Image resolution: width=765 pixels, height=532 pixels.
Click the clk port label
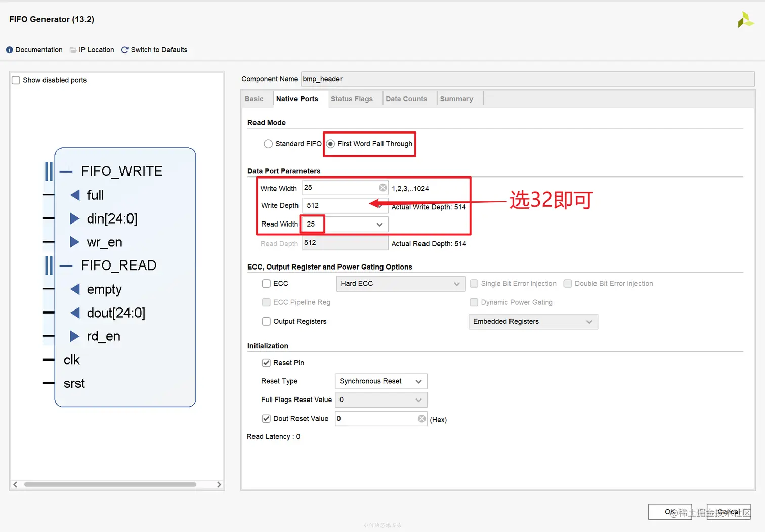(72, 360)
